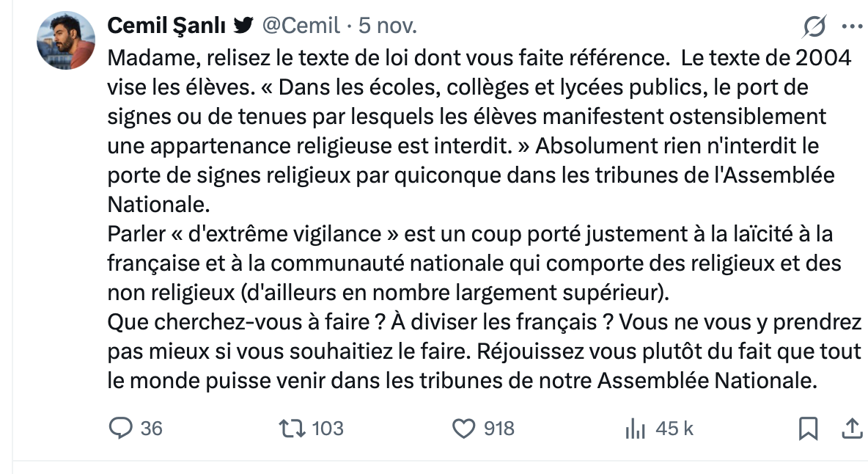Like the tweet with the heart icon
The image size is (868, 474).
click(x=463, y=429)
